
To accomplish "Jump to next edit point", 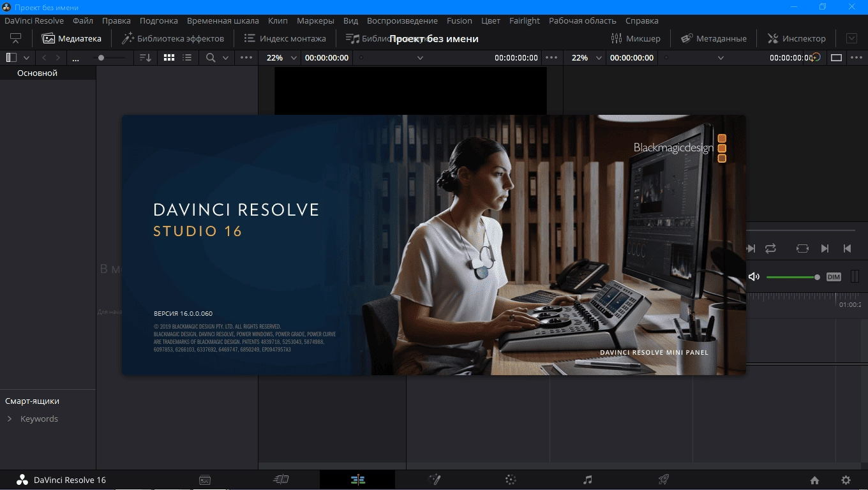I will click(825, 248).
